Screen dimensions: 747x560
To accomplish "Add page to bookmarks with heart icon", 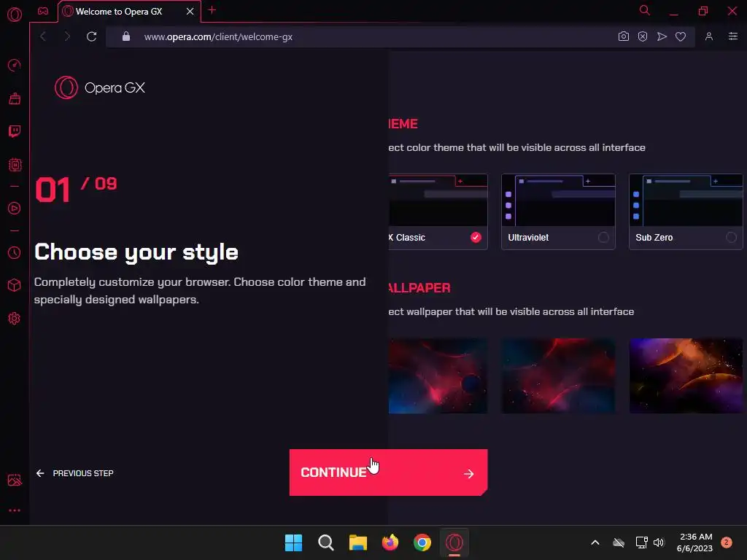I will coord(681,36).
